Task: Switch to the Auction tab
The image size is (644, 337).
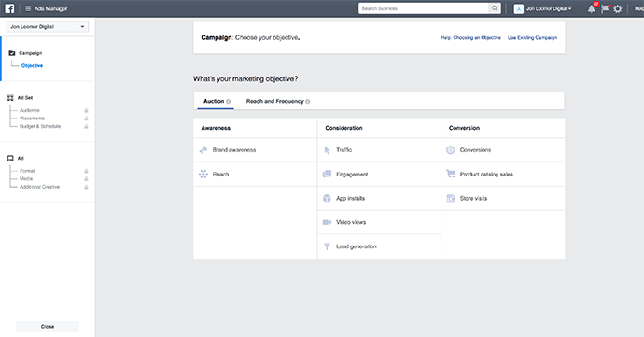Action: pyautogui.click(x=216, y=101)
